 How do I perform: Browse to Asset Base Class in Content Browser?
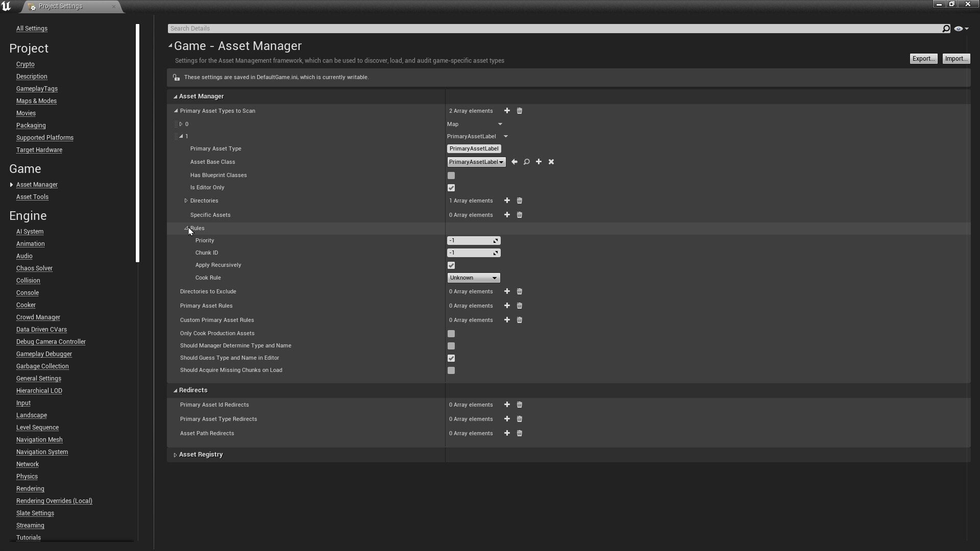click(x=527, y=162)
